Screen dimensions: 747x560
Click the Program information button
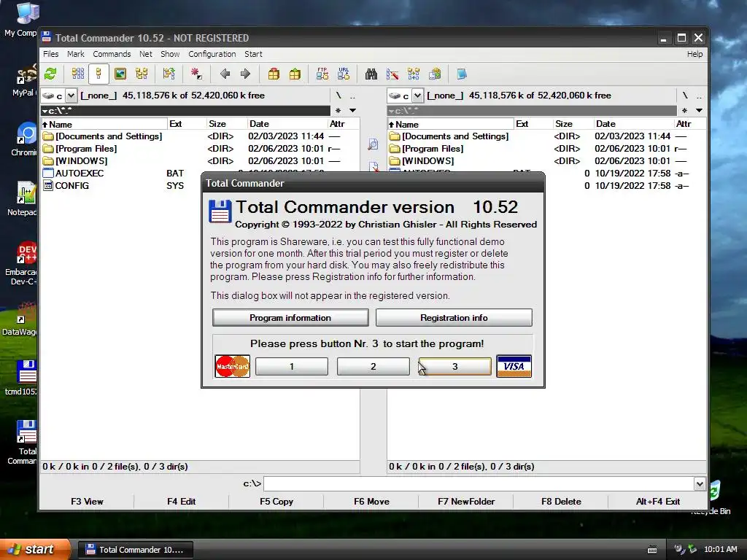click(290, 318)
